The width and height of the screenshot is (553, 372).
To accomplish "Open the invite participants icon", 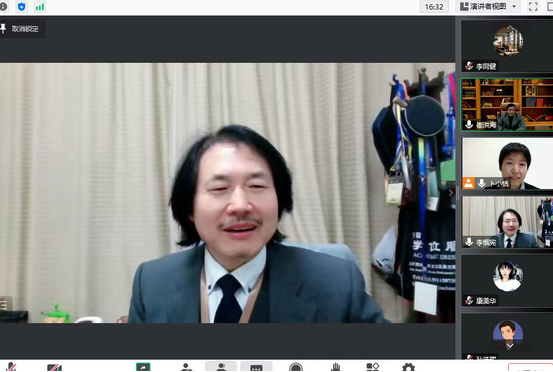I will (x=187, y=367).
